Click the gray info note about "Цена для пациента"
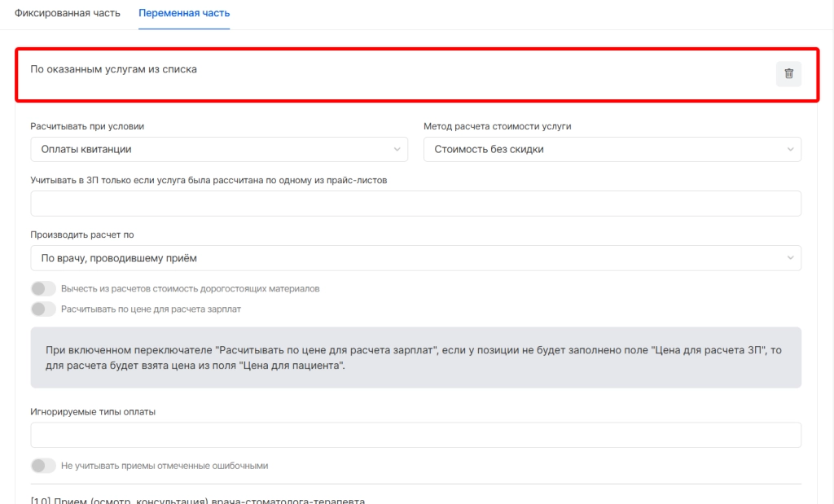The image size is (834, 504). click(x=415, y=357)
